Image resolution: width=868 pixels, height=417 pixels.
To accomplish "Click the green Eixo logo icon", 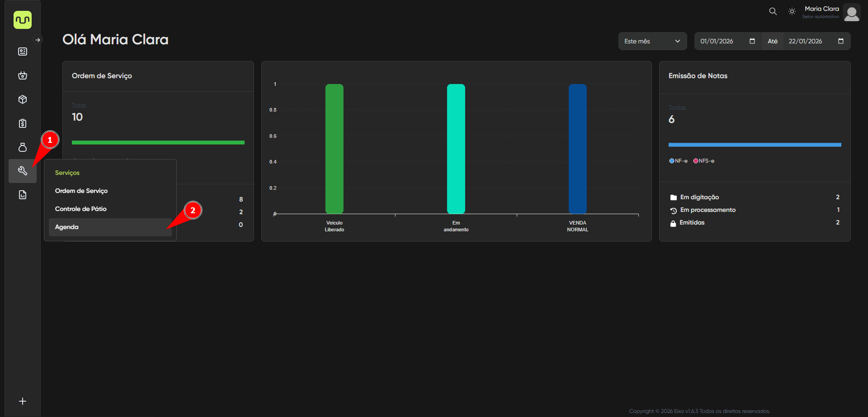I will click(x=23, y=20).
